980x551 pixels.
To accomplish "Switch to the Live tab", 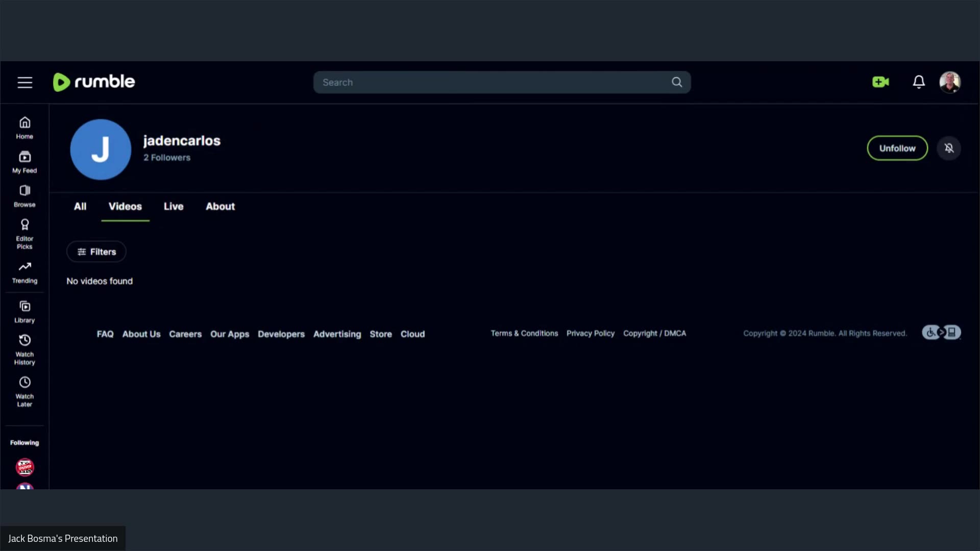I will pyautogui.click(x=173, y=206).
